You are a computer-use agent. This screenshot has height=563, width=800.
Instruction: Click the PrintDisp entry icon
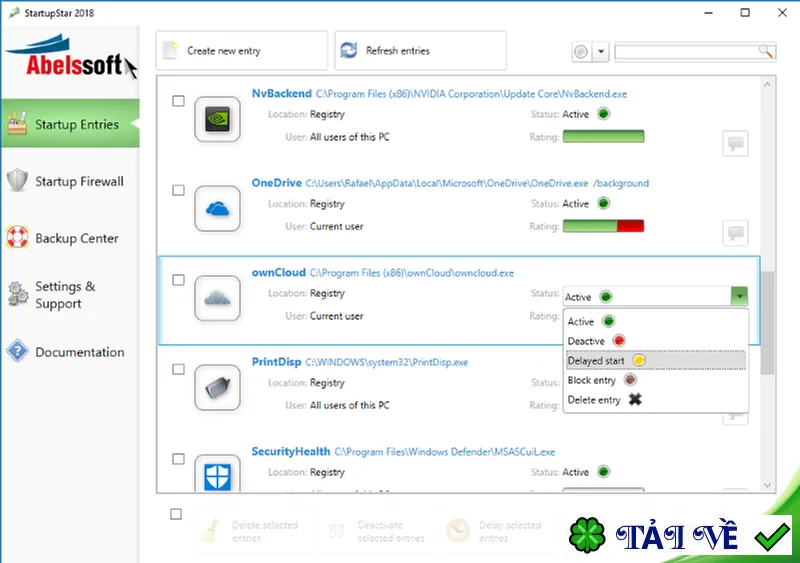pyautogui.click(x=217, y=388)
